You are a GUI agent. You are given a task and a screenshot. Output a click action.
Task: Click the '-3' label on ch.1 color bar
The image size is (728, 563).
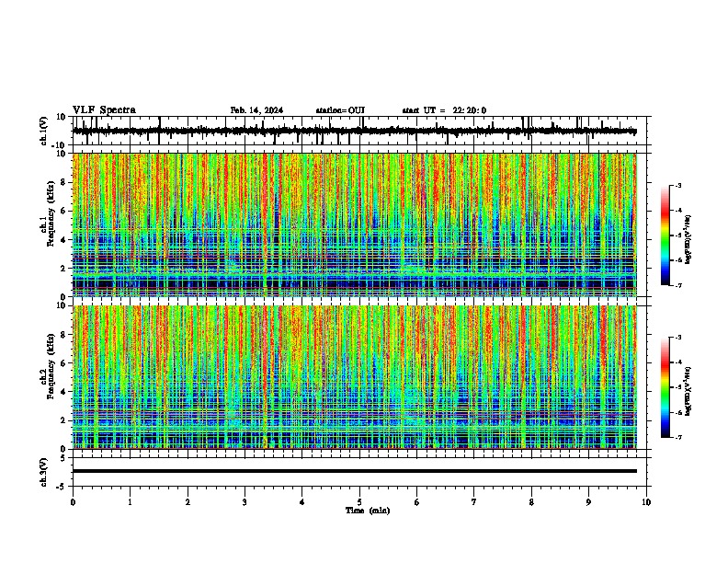coord(678,185)
